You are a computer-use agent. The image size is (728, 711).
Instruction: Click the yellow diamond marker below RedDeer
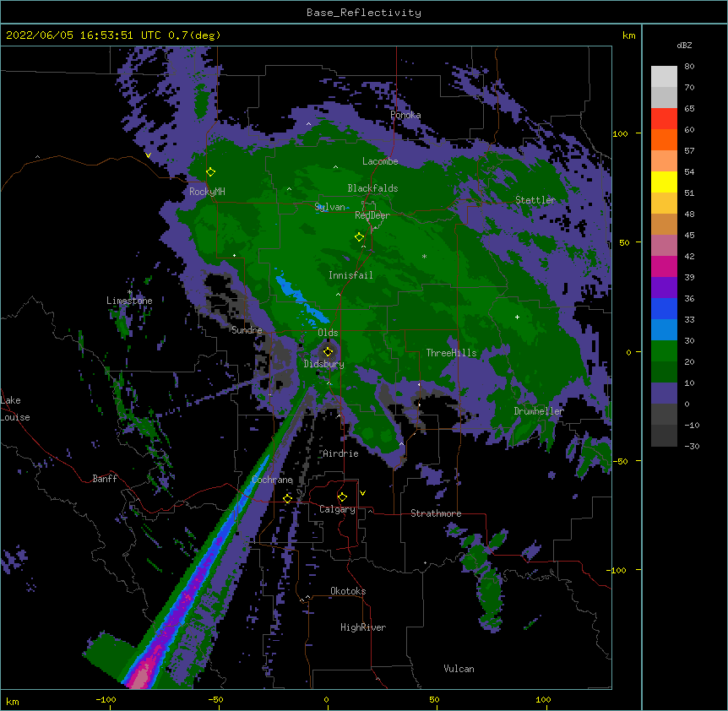(359, 237)
